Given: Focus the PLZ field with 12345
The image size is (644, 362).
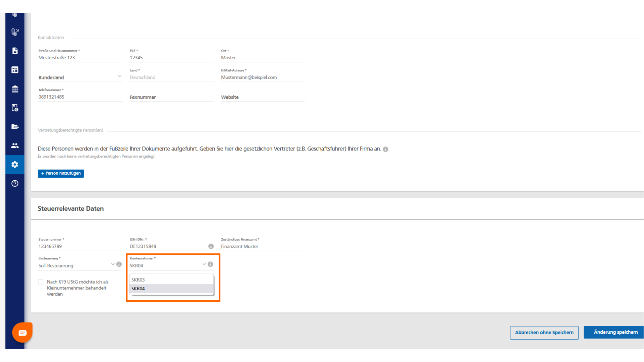Looking at the screenshot, I should pos(171,58).
